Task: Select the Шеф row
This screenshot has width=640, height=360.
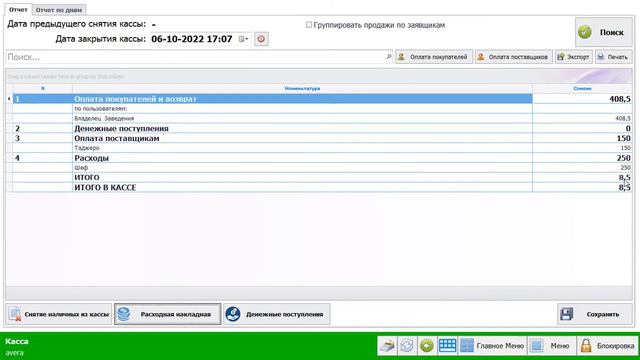Action: [319, 168]
